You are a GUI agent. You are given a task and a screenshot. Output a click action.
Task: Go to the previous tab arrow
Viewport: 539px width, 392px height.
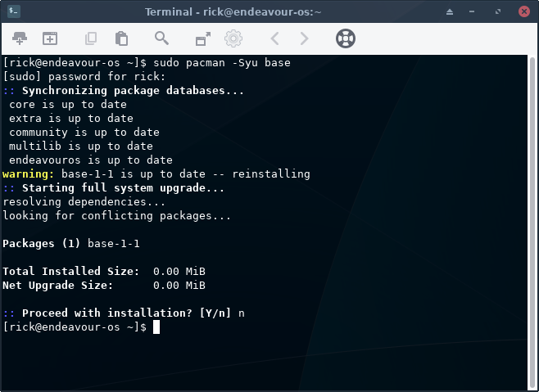(274, 38)
